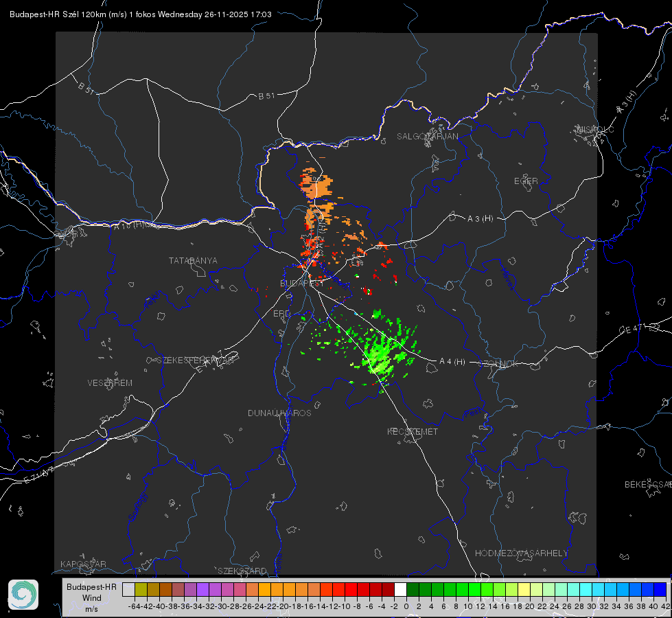The width and height of the screenshot is (672, 618).
Task: Select the pale yellow swatch near 18
Action: (524, 589)
